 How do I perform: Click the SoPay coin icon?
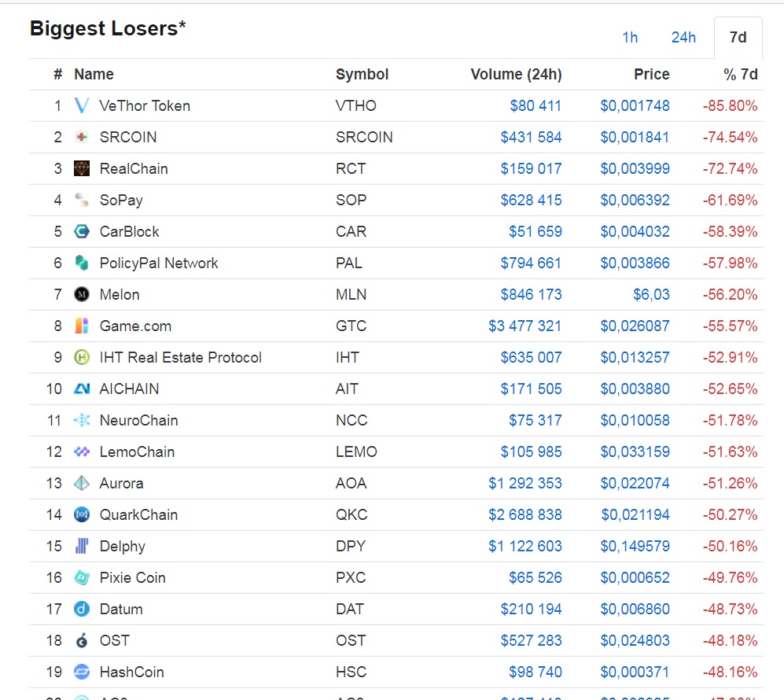pos(82,200)
